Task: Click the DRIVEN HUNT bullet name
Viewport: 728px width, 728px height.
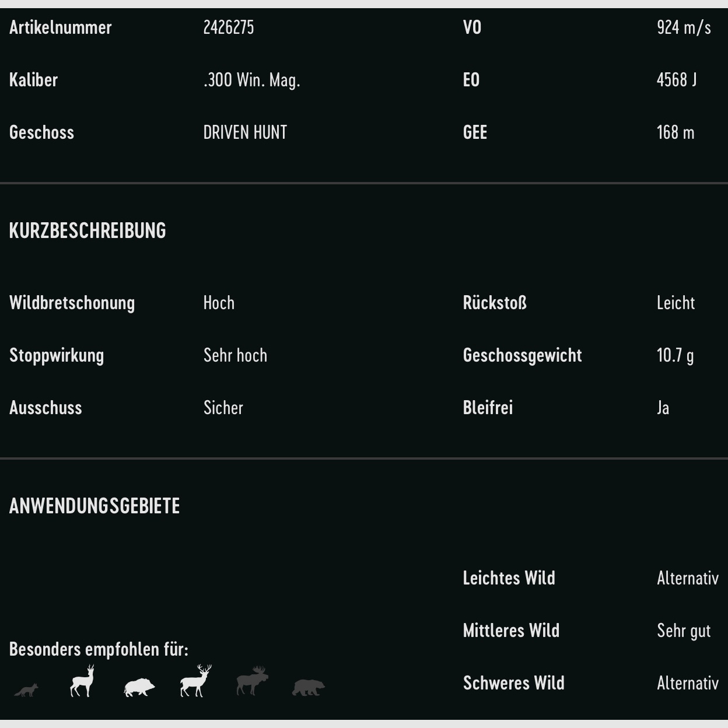Action: (245, 132)
